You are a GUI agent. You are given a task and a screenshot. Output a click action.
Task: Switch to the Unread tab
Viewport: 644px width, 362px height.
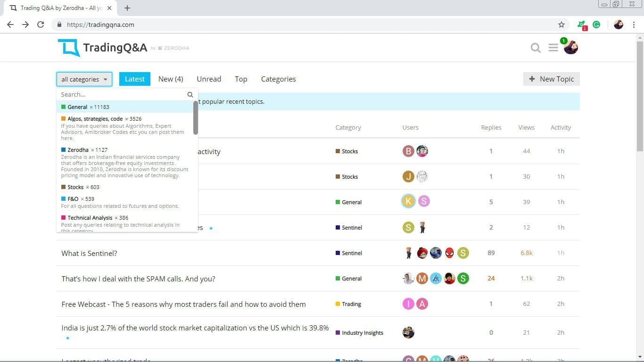point(209,79)
